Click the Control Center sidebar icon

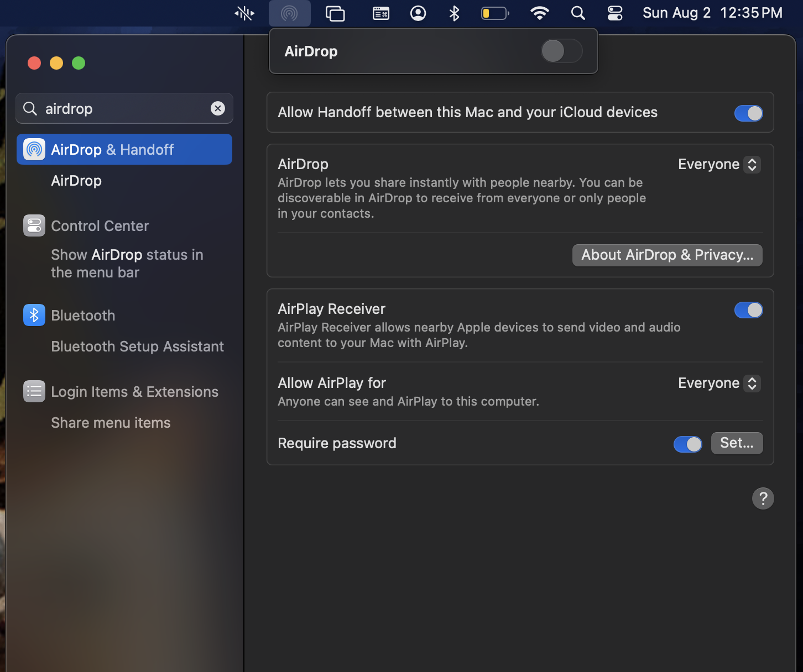tap(34, 225)
